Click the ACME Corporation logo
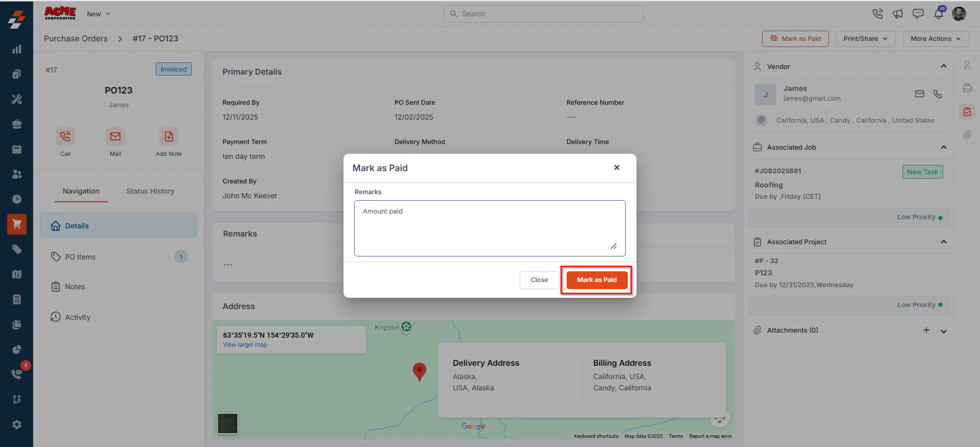 (x=60, y=13)
